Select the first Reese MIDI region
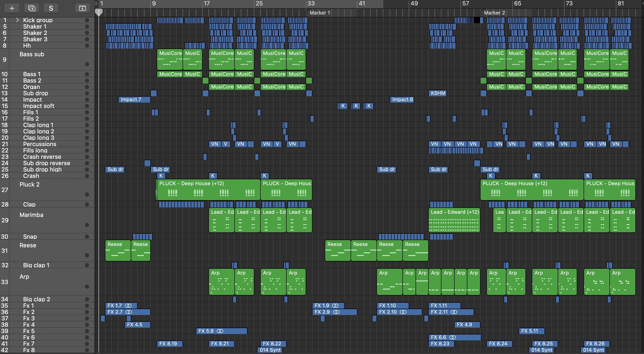 [118, 251]
